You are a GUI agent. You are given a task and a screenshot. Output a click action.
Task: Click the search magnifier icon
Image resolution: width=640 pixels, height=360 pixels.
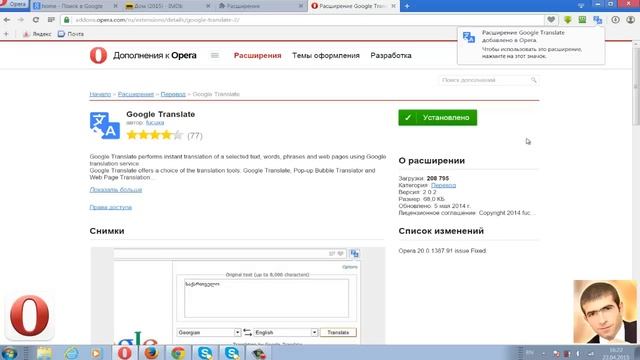533,80
